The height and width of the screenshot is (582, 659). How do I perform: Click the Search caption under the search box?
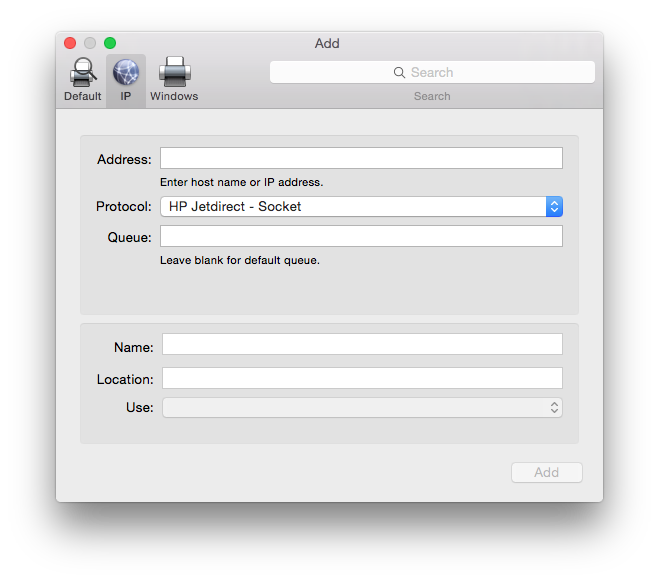click(x=432, y=96)
